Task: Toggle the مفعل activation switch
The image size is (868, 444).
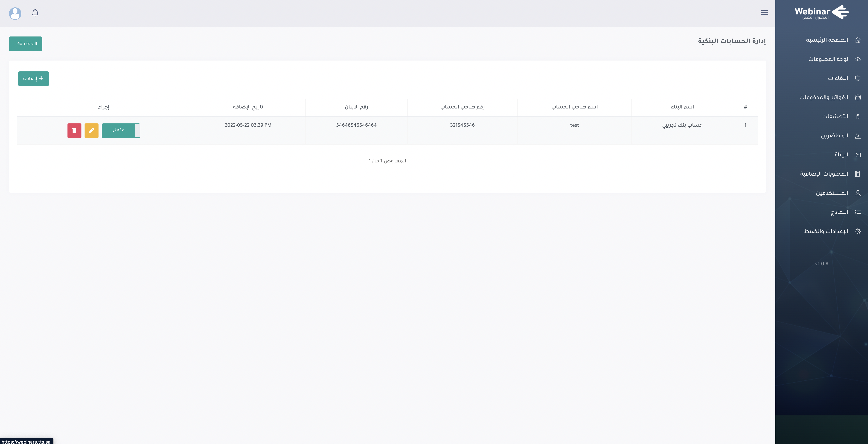Action: [121, 130]
